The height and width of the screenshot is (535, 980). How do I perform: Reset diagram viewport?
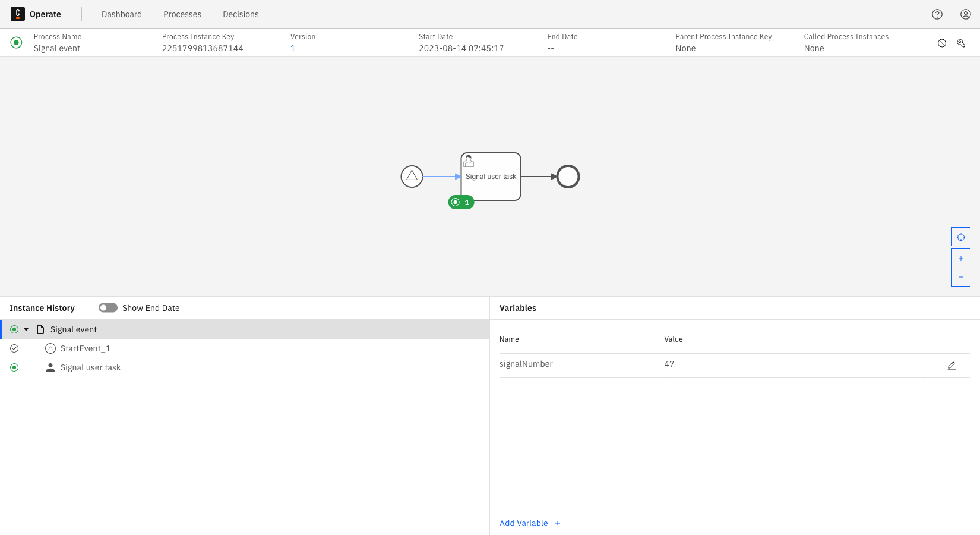pos(961,237)
